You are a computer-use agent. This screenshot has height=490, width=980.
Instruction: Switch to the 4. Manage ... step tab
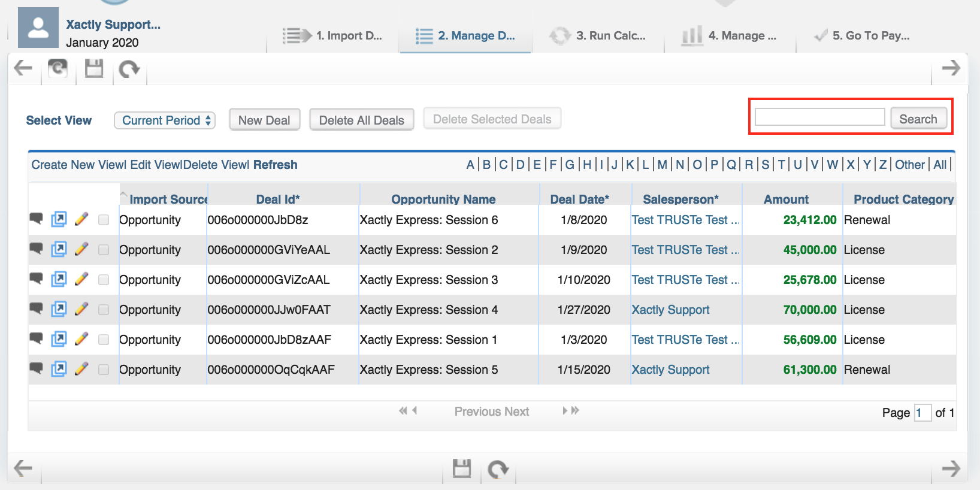[x=729, y=35]
